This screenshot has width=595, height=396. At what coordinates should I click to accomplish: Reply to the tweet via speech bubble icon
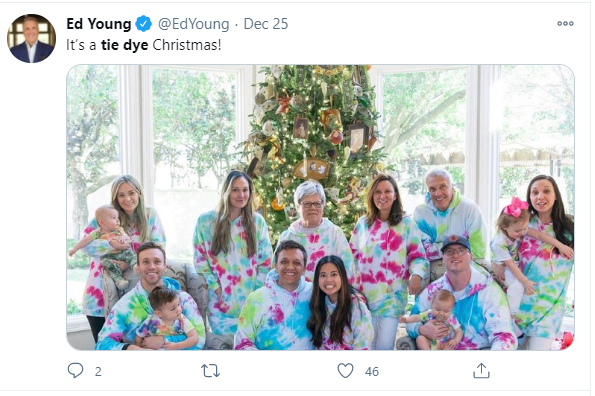tap(75, 371)
